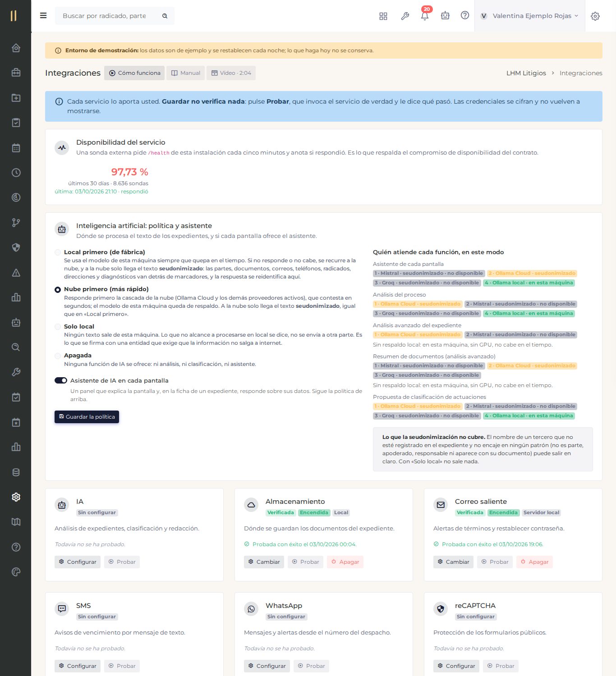Click Cambiar on the Almacenamiento card

coord(264,562)
